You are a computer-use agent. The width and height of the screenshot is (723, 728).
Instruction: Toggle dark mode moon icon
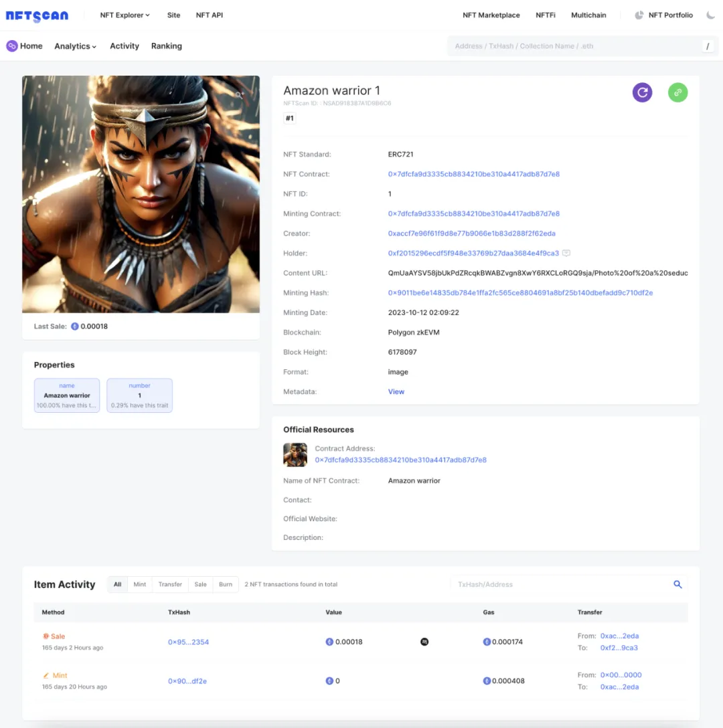point(710,15)
